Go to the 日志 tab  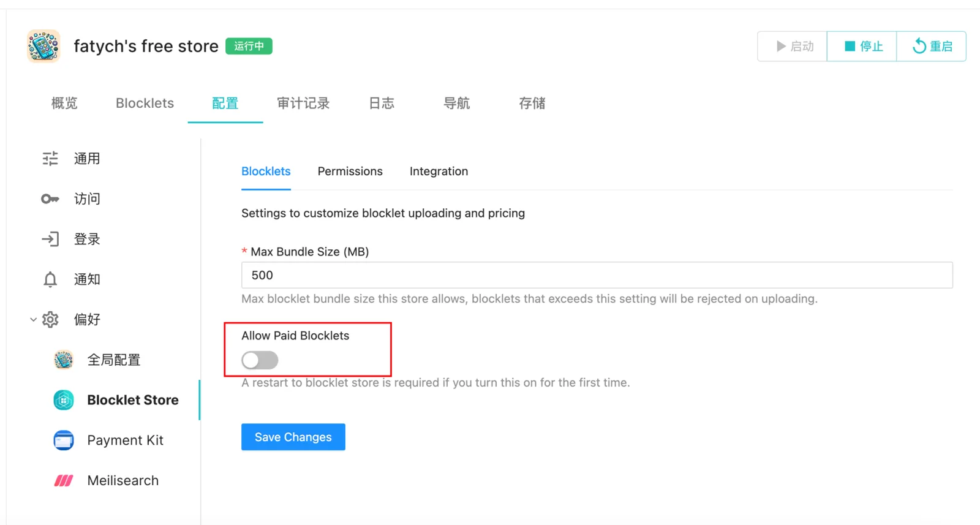click(x=382, y=103)
